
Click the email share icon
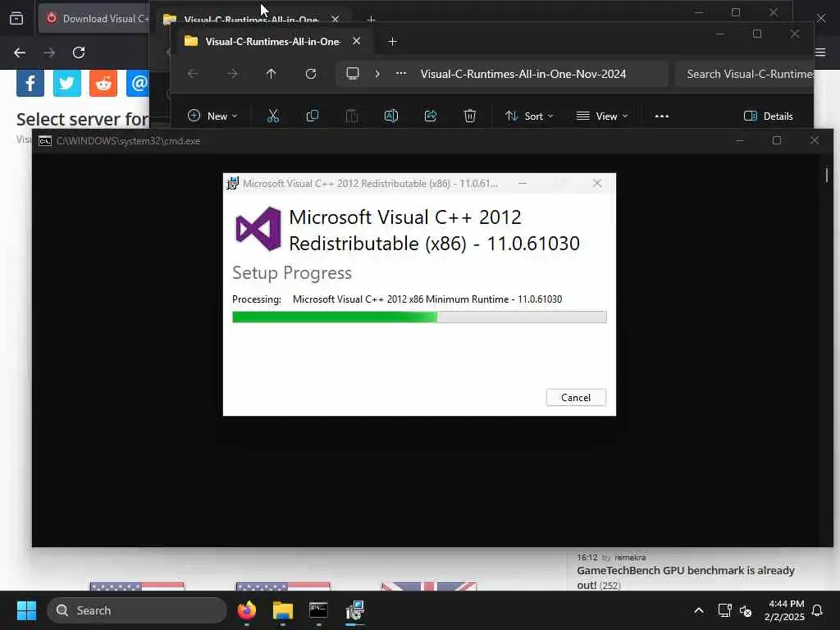click(x=138, y=83)
